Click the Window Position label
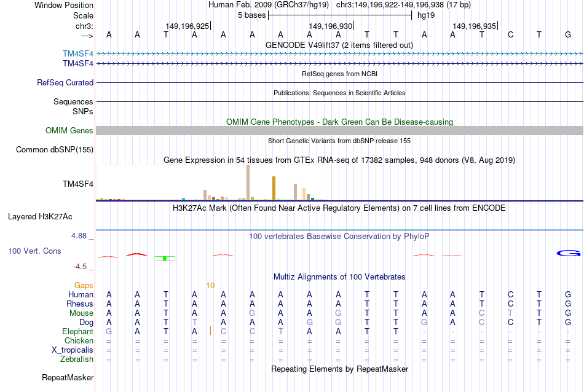This screenshot has height=392, width=584. pos(64,5)
